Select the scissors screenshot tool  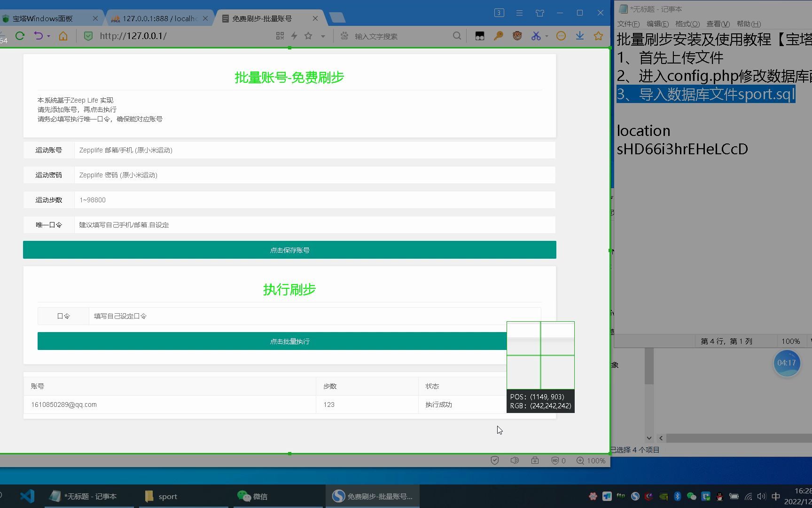536,36
